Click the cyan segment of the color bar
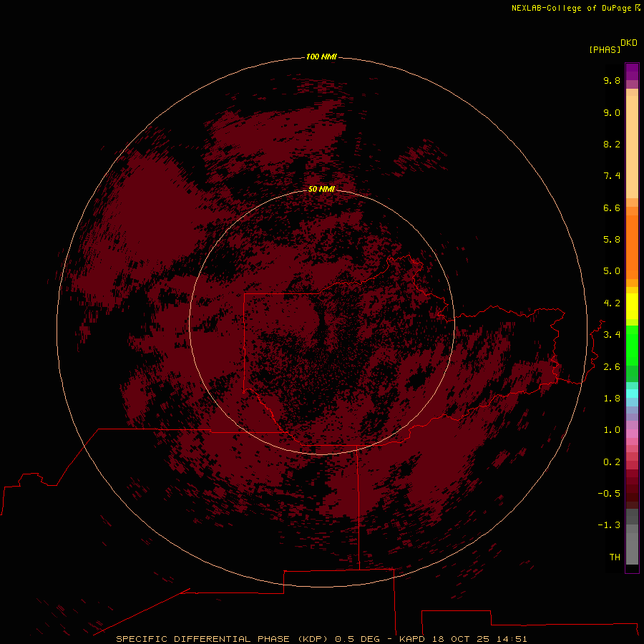The height and width of the screenshot is (644, 644). [x=632, y=394]
